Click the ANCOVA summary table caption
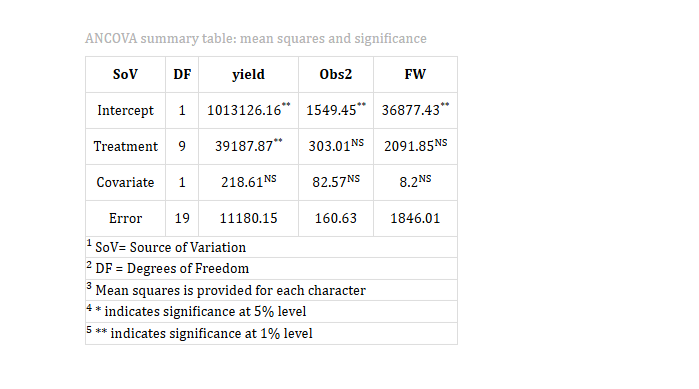Viewport: 699px width, 389px height. (x=256, y=39)
